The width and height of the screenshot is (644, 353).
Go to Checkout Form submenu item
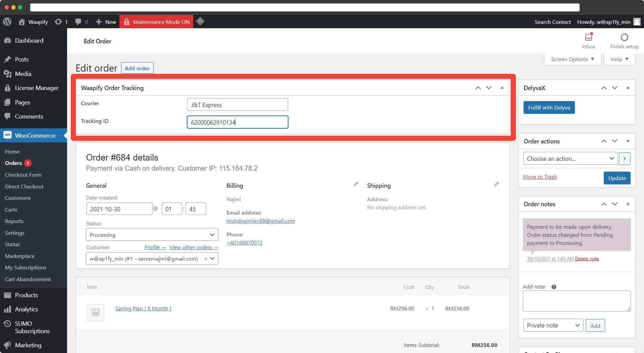23,175
